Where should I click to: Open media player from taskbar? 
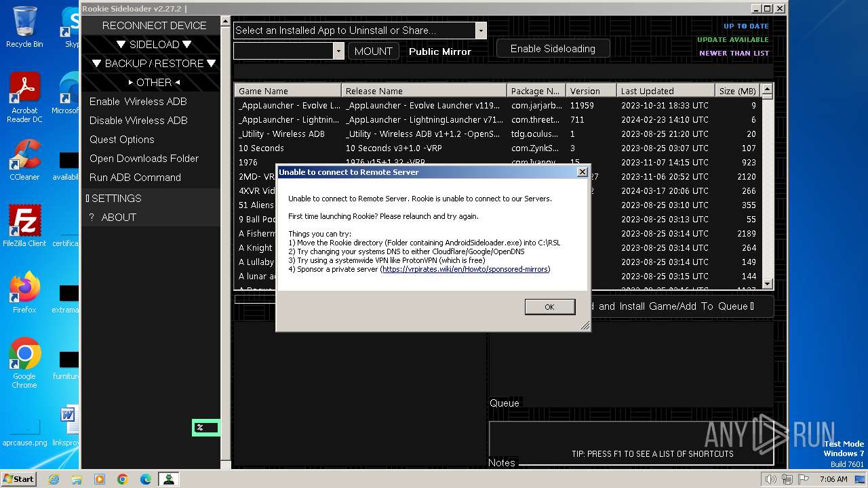coord(100,479)
